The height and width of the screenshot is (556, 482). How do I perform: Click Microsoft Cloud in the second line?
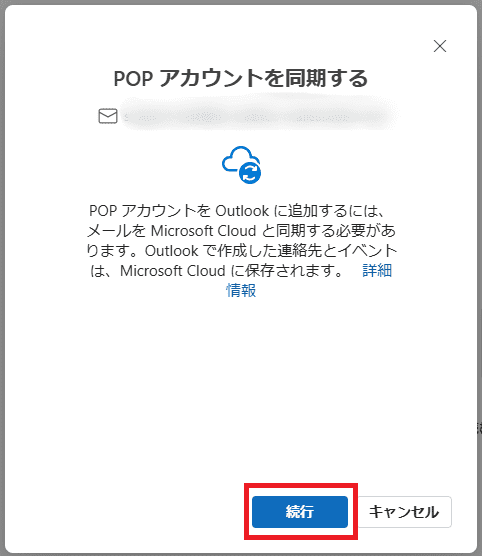coord(204,231)
